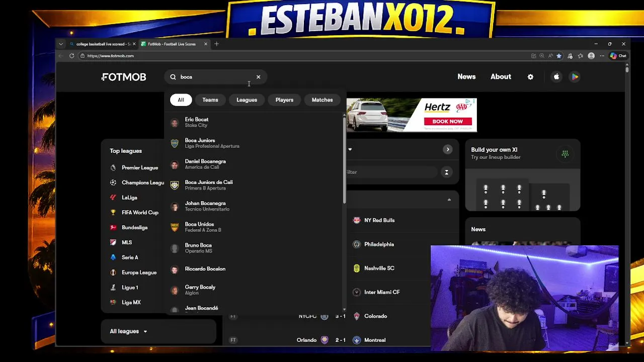This screenshot has width=644, height=362.
Task: Select the Teams filter tab
Action: tap(210, 100)
